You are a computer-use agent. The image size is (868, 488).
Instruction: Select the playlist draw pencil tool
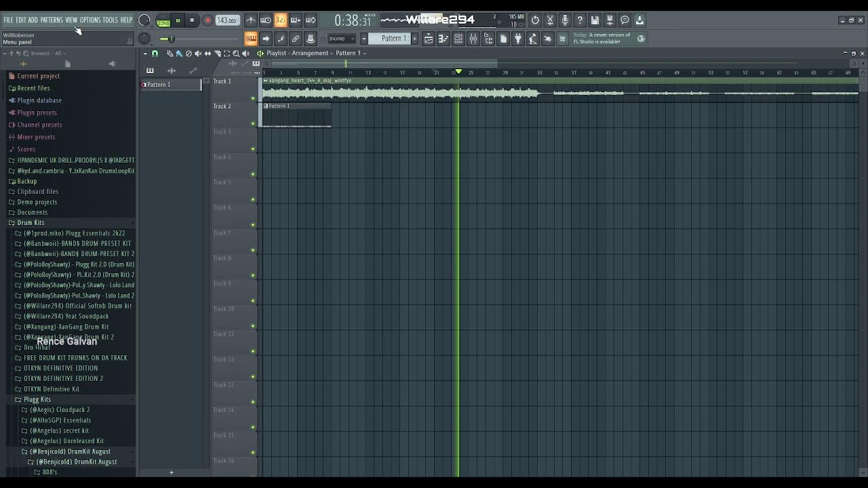pyautogui.click(x=170, y=53)
